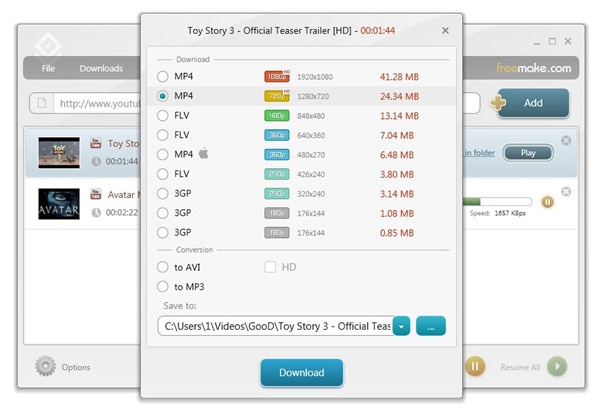Click the Freemake diamond logo icon
600x413 pixels.
click(48, 46)
